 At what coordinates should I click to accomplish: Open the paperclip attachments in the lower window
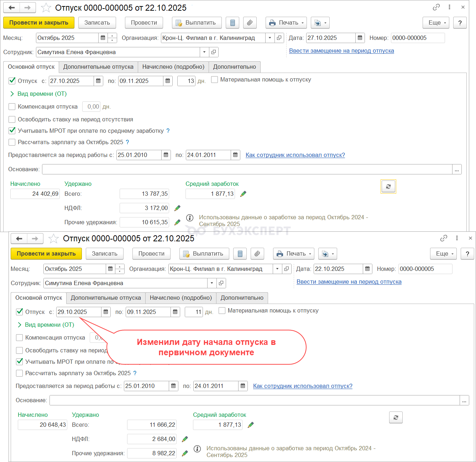pyautogui.click(x=257, y=254)
